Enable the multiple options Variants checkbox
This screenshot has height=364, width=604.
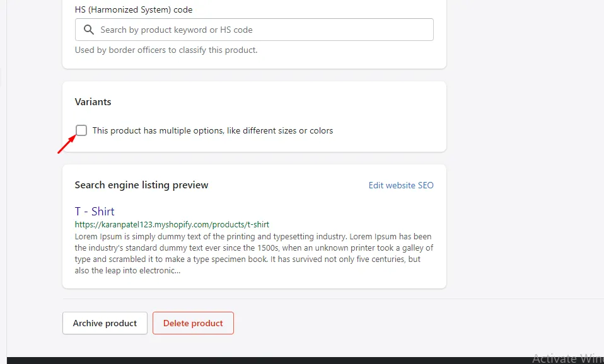pyautogui.click(x=81, y=130)
